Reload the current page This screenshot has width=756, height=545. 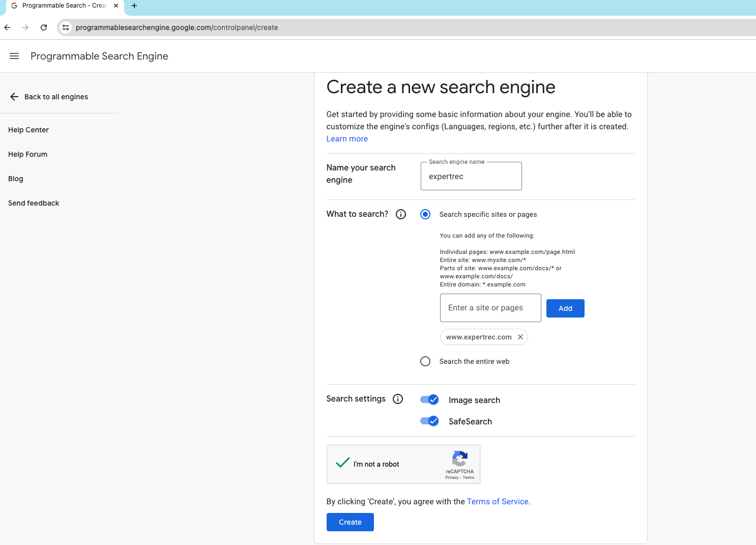pyautogui.click(x=43, y=27)
